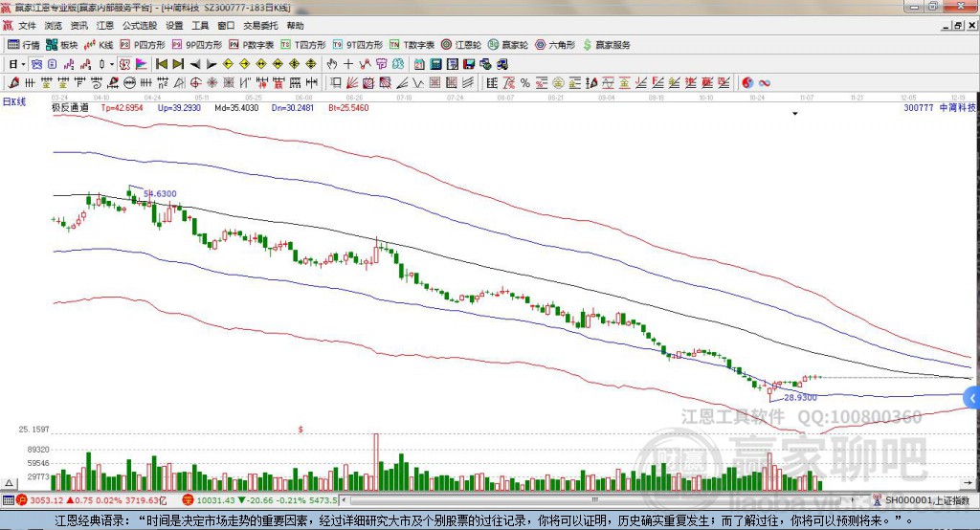
Task: Open the 行情 market quotes view
Action: [24, 45]
